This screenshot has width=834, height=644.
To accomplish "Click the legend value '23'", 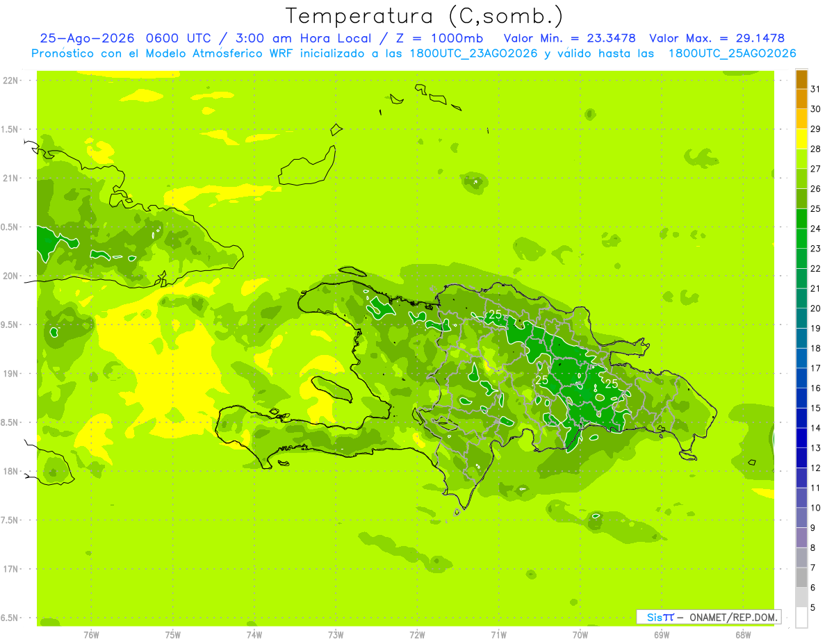I will pos(815,249).
